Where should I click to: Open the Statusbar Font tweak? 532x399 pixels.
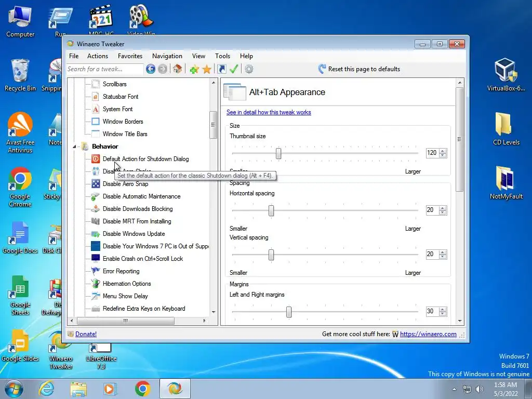click(121, 96)
